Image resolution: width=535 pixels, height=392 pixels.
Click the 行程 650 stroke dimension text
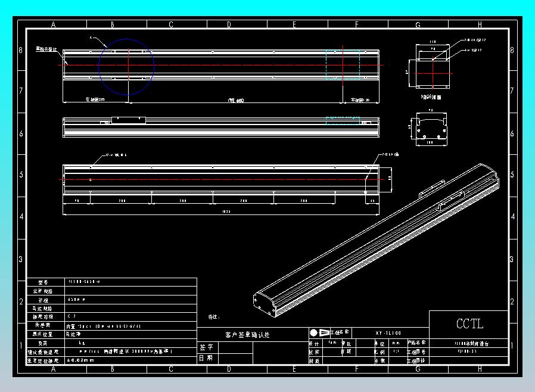[236, 100]
